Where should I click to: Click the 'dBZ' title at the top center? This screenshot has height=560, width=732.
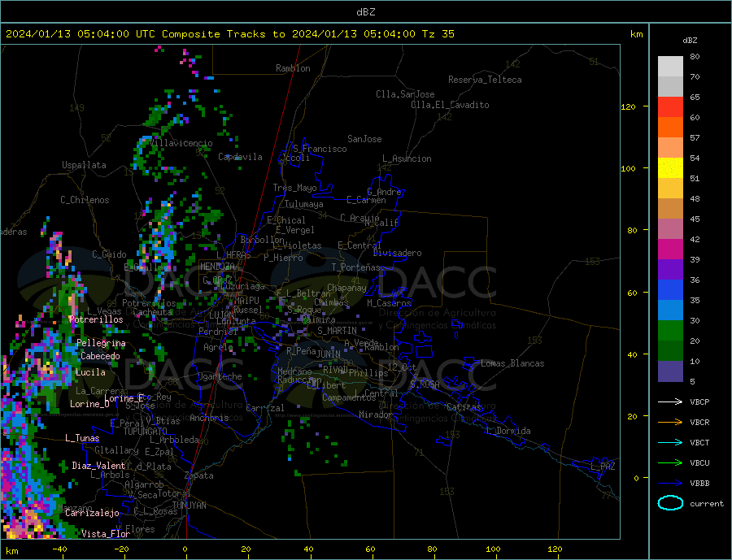coord(365,12)
